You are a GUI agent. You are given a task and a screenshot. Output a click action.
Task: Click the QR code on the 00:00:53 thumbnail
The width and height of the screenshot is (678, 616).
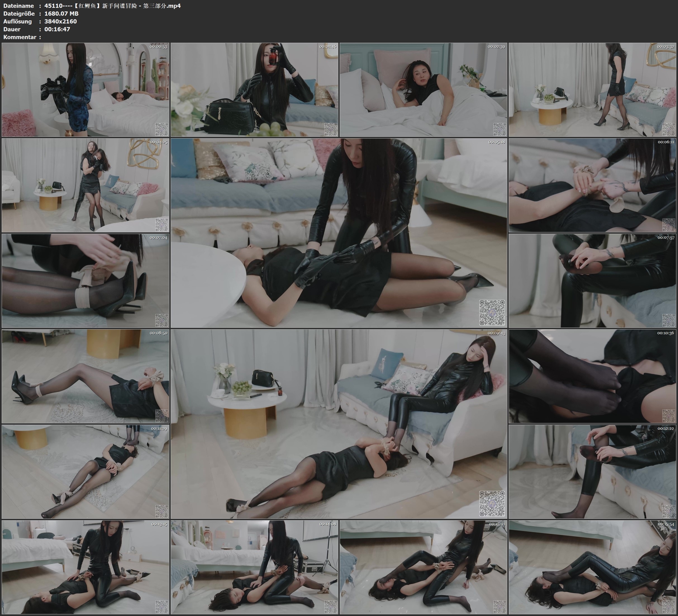162,130
